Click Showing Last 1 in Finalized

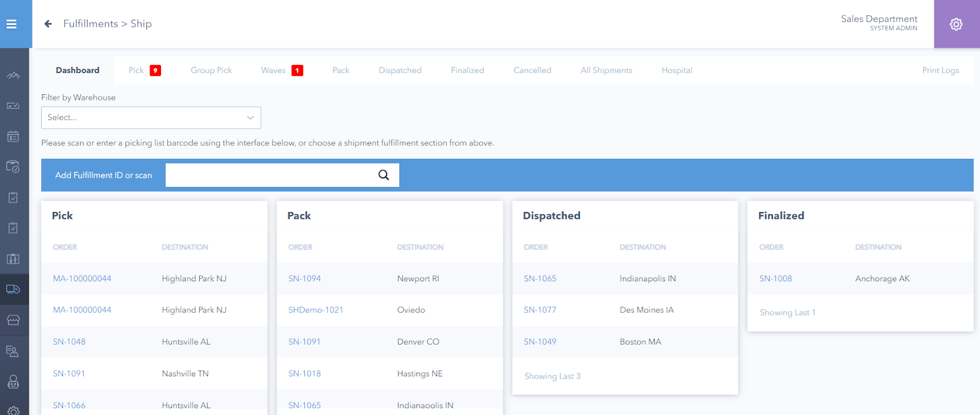pos(788,313)
